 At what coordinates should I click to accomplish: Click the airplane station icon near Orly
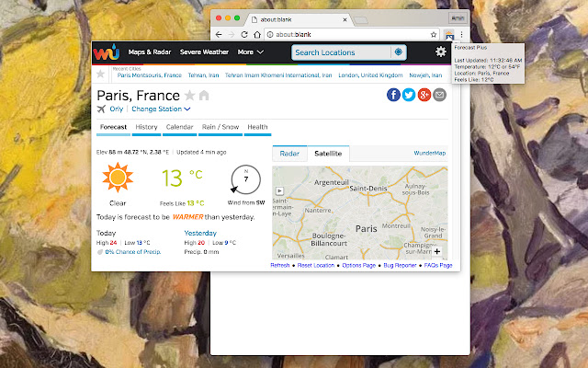point(101,109)
